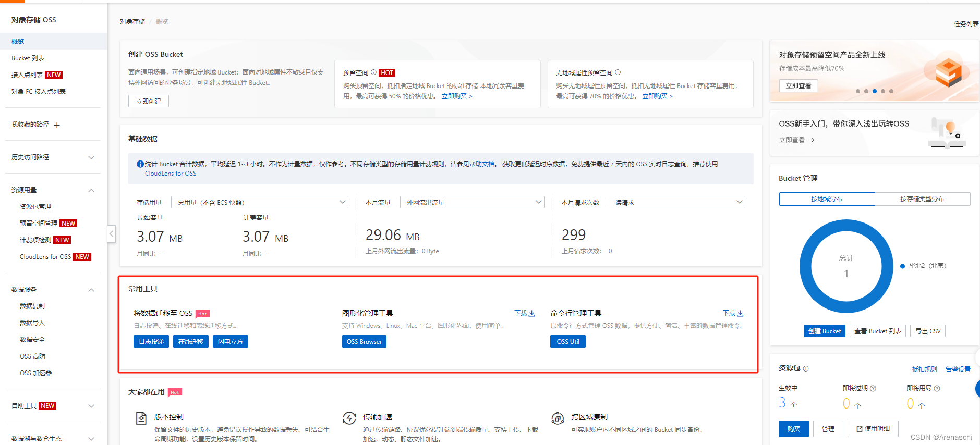The height and width of the screenshot is (445, 980).
Task: Click the 日志投递 button
Action: tap(151, 341)
